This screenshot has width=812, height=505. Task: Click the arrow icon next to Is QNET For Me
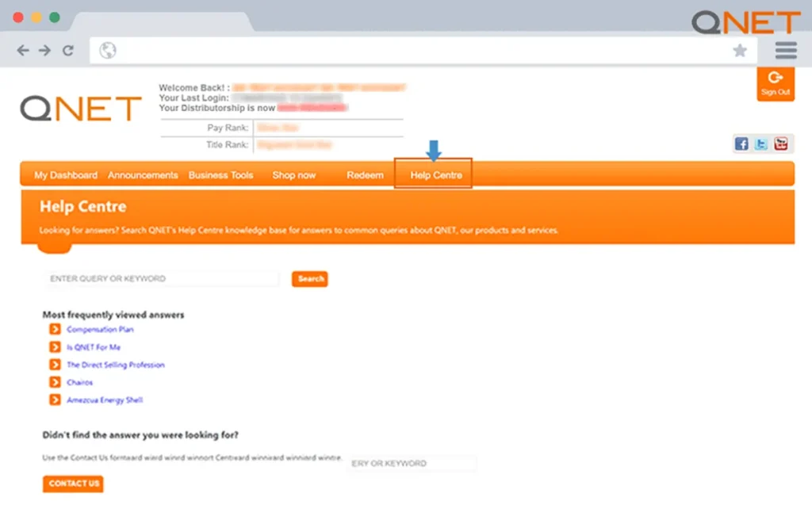[x=55, y=346]
